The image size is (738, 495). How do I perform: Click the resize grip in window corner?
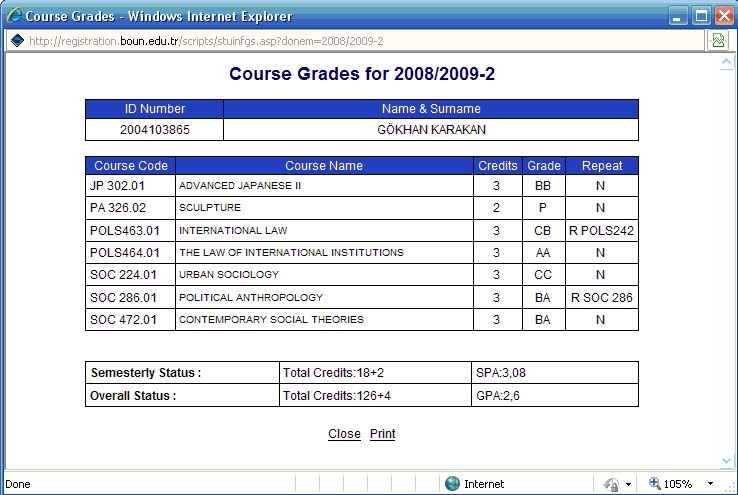point(729,486)
